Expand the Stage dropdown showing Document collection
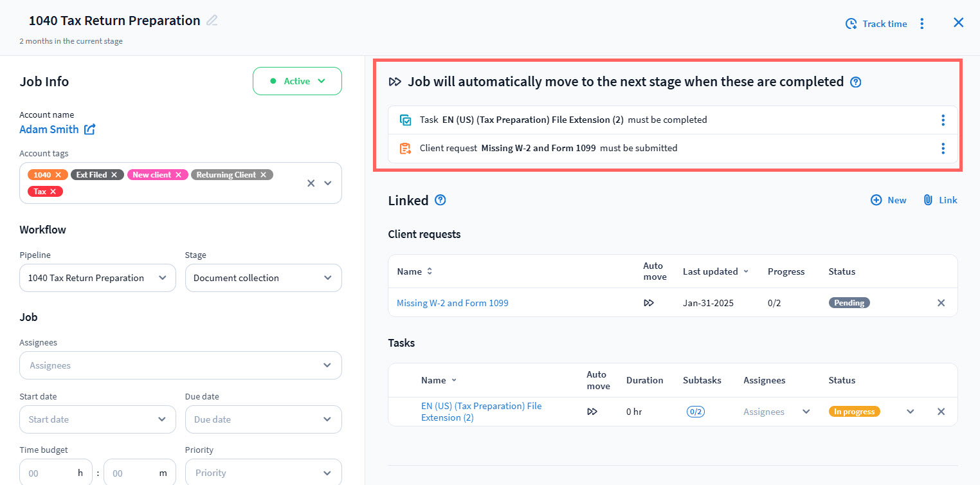The width and height of the screenshot is (980, 485). pyautogui.click(x=263, y=278)
